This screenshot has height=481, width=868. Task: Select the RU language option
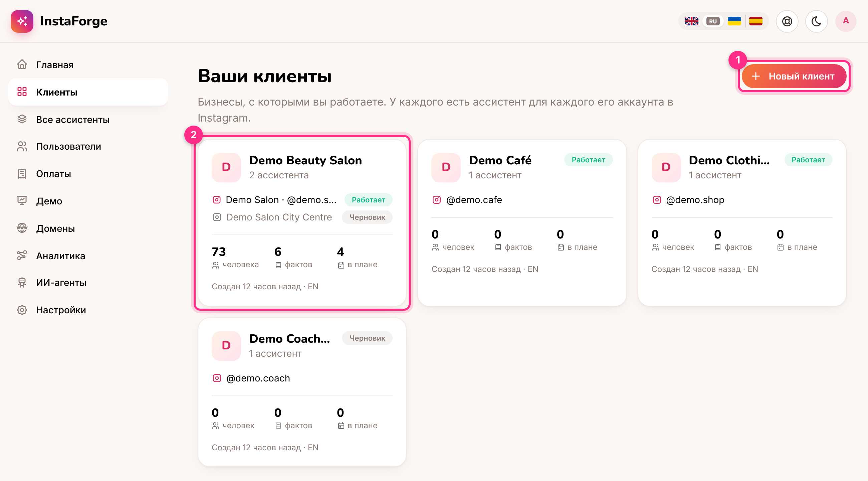[713, 21]
